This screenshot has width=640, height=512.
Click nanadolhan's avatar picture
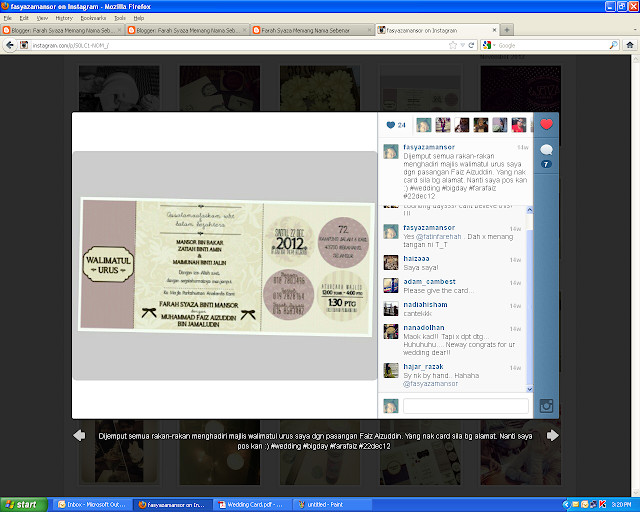tap(391, 332)
